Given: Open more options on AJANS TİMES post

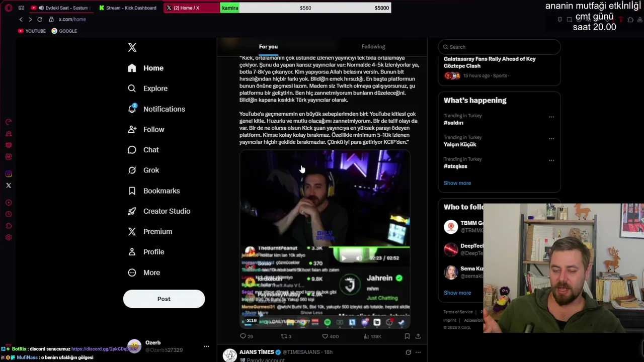Looking at the screenshot, I should click(418, 352).
